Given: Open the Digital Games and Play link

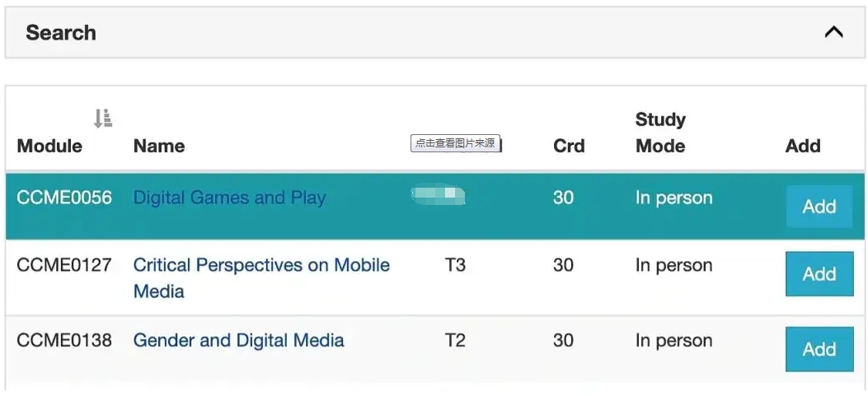Looking at the screenshot, I should tap(230, 198).
